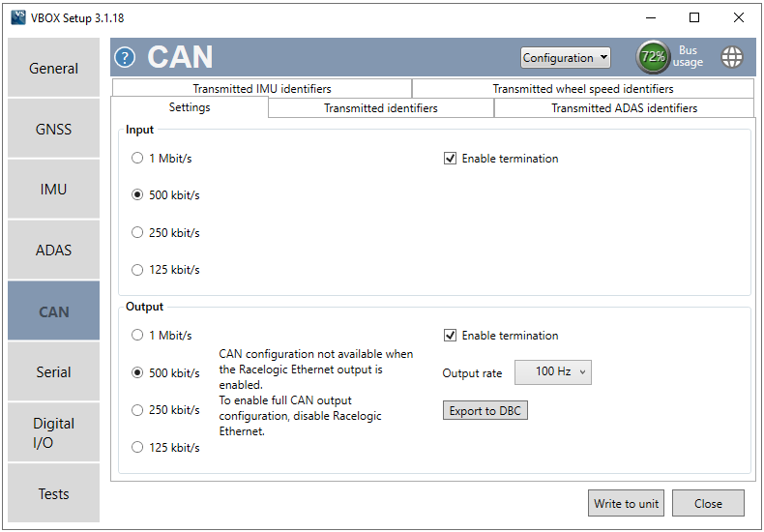Click the Bus usage label
This screenshot has height=532, width=764.
(688, 56)
